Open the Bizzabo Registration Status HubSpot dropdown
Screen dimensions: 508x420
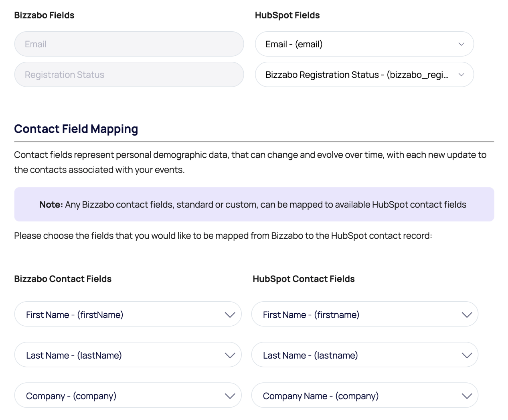(x=364, y=75)
